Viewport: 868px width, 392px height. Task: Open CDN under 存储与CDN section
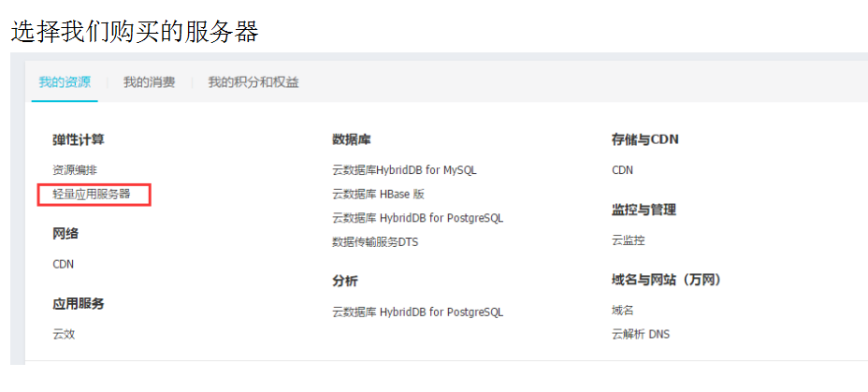coord(622,170)
